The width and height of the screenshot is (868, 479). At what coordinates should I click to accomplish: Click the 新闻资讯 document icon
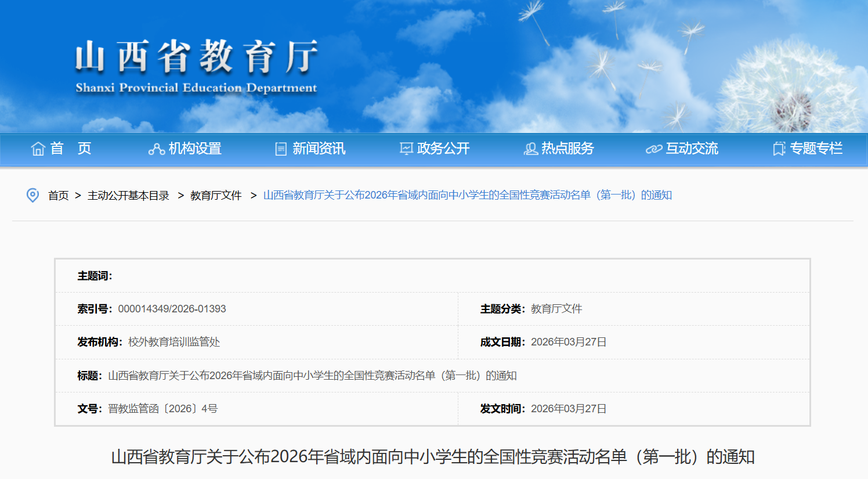tap(281, 149)
